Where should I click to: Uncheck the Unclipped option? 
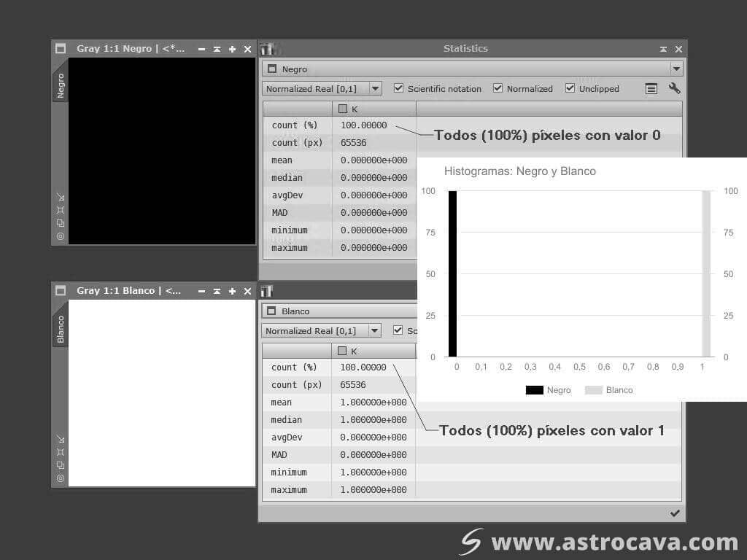pos(570,88)
